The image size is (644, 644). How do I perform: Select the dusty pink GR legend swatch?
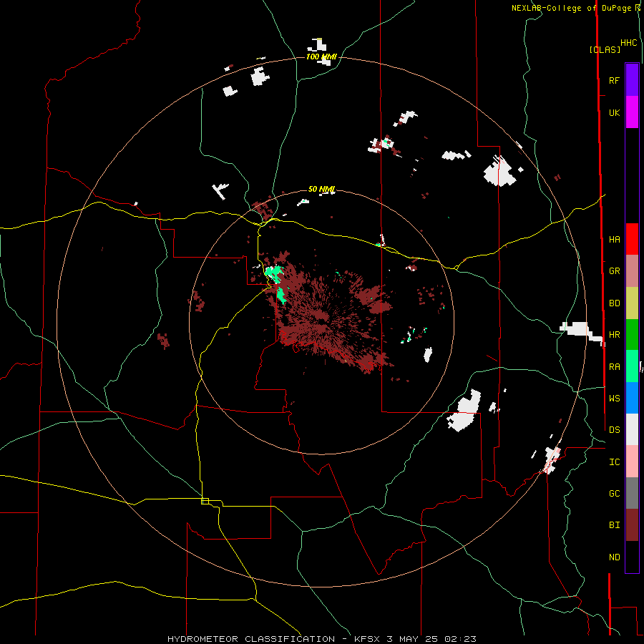[x=632, y=271]
